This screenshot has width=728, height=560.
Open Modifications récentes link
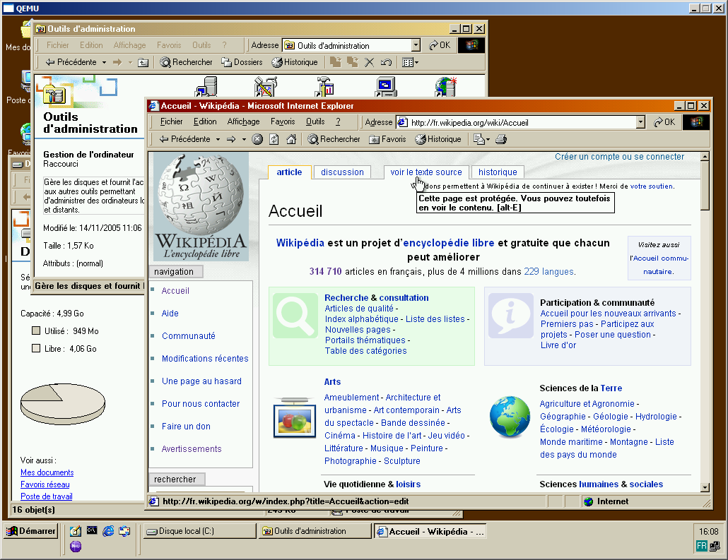tap(205, 359)
